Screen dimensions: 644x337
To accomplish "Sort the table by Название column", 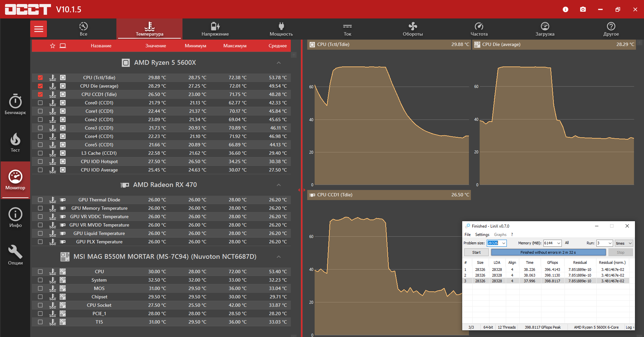I will coord(101,46).
